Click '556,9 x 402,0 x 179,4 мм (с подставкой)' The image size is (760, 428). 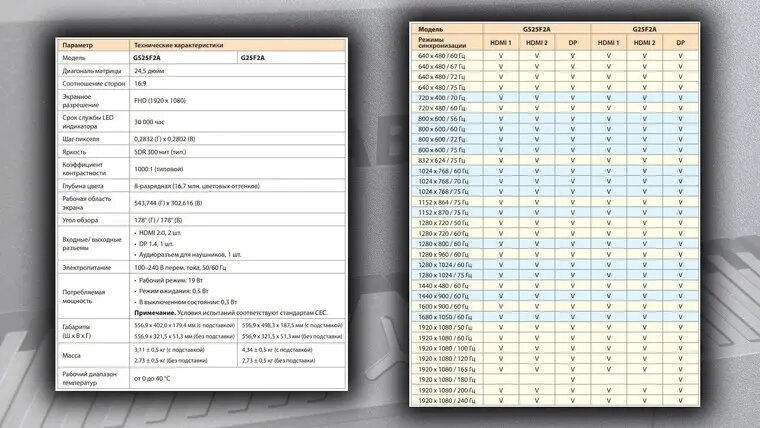184,325
